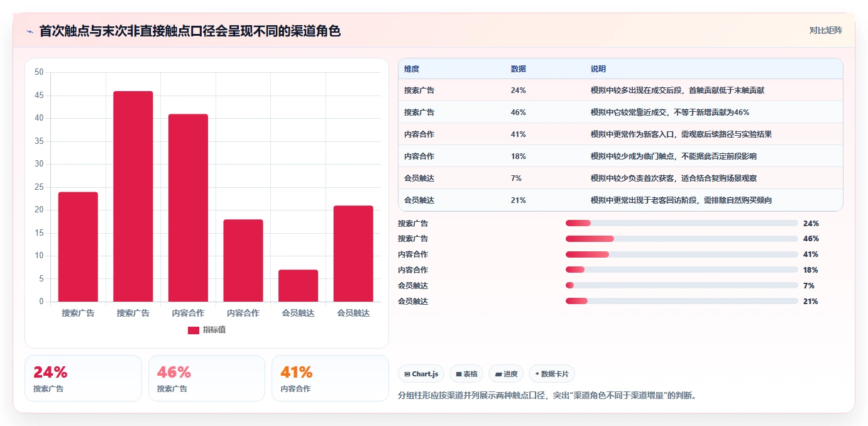Click the 搜索广告 bar valued 24
This screenshot has width=868, height=426.
pyautogui.click(x=78, y=246)
